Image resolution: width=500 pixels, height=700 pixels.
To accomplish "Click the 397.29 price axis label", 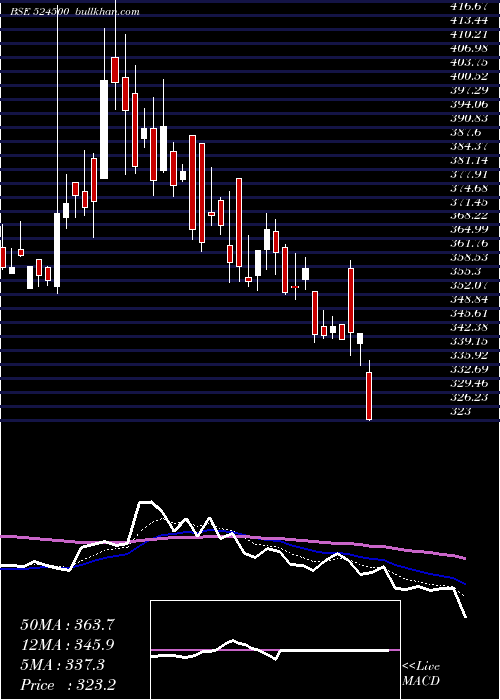I will coord(470,90).
